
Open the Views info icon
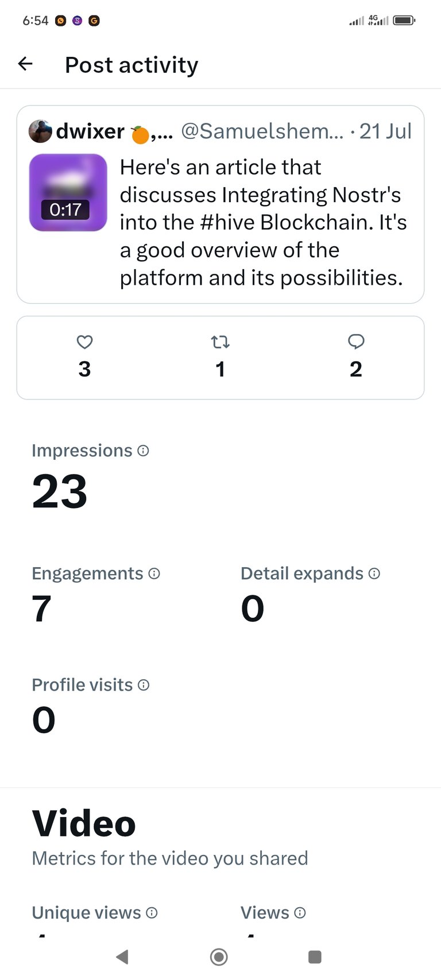click(300, 913)
